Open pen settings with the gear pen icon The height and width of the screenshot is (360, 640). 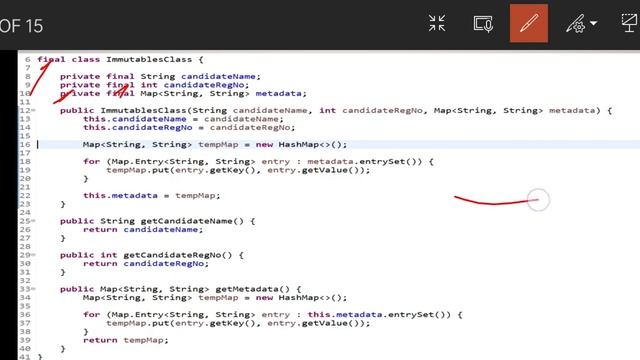(x=576, y=24)
